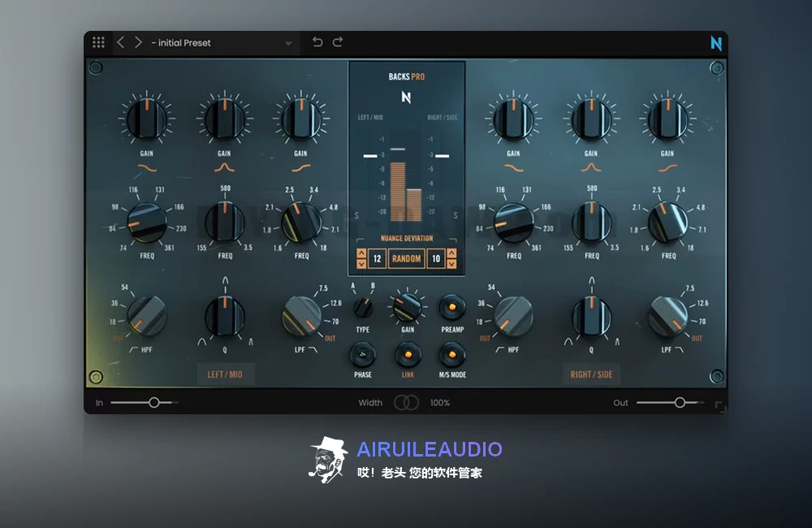Click the Left/Mid high shelf GAIN knob

tap(301, 118)
